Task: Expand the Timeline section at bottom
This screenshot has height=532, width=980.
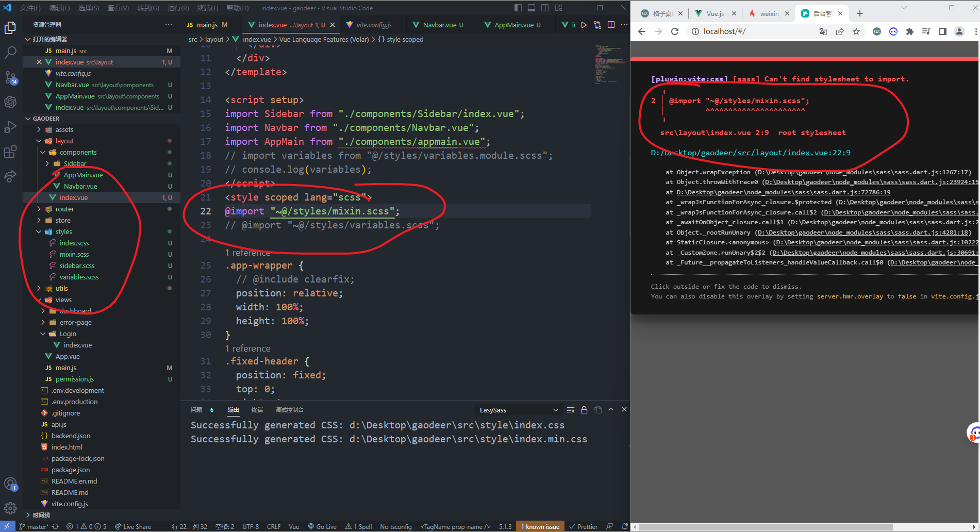Action: coord(28,515)
